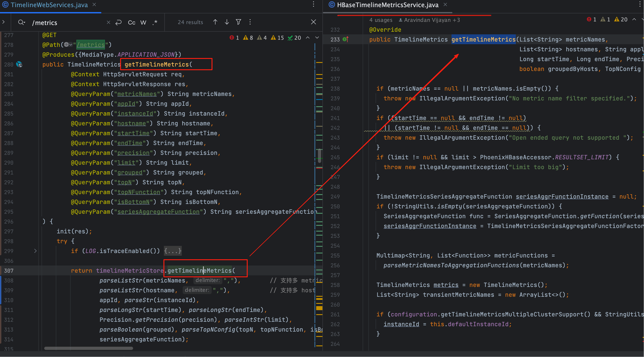Viewport: 644px width, 357px height.
Task: Open search history magnifier dropdown
Action: (x=21, y=23)
